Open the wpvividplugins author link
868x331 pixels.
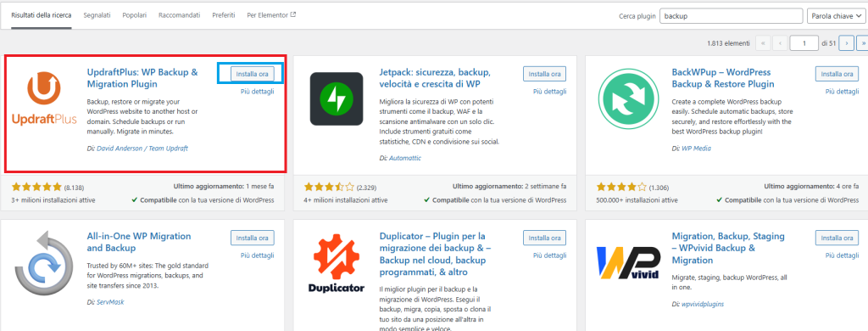[703, 305]
